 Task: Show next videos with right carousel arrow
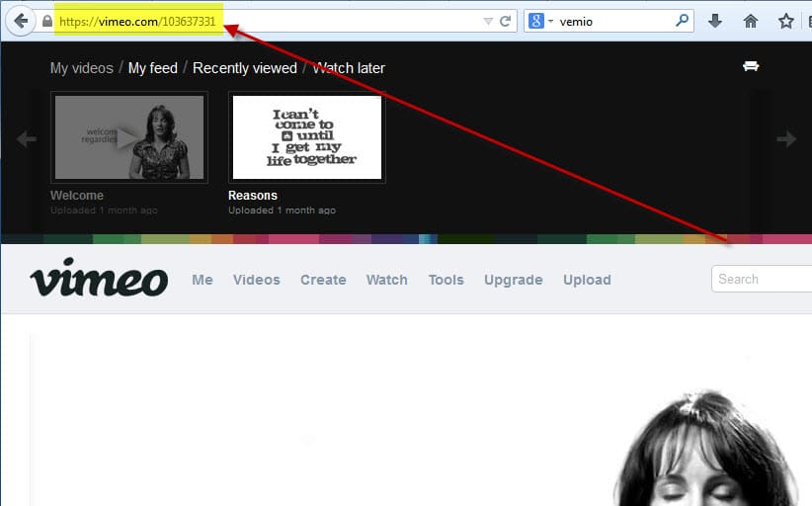coord(786,138)
